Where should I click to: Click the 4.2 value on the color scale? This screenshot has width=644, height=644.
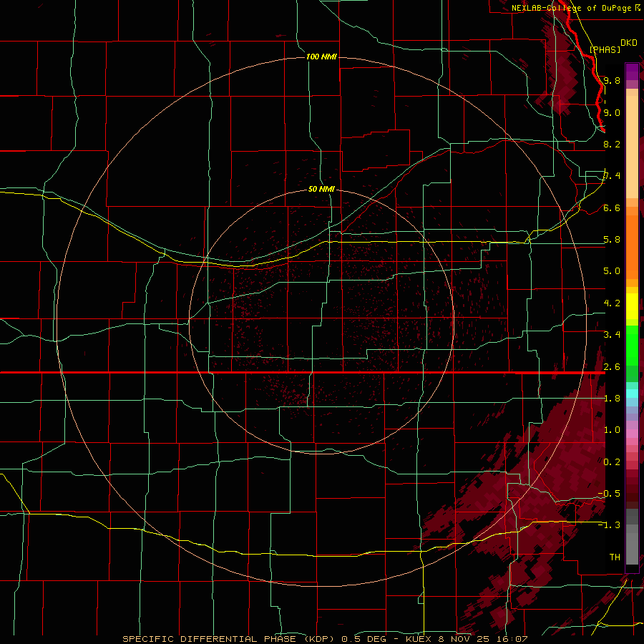[612, 303]
